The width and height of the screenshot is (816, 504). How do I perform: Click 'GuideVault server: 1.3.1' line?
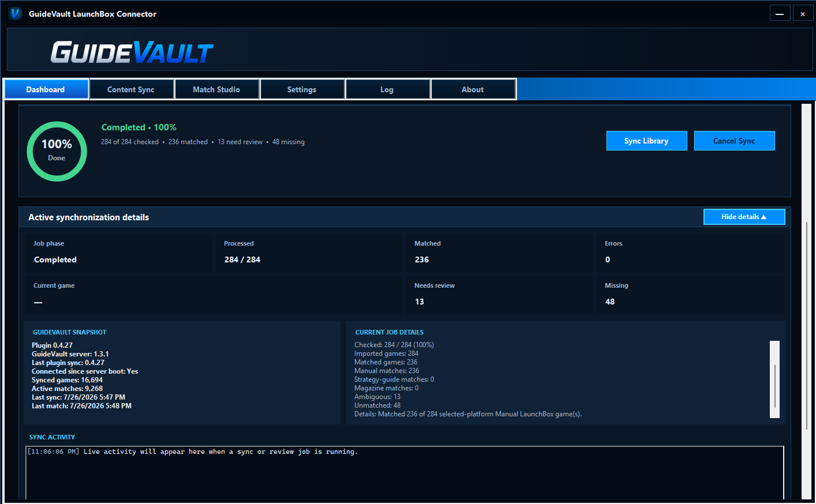pos(70,354)
